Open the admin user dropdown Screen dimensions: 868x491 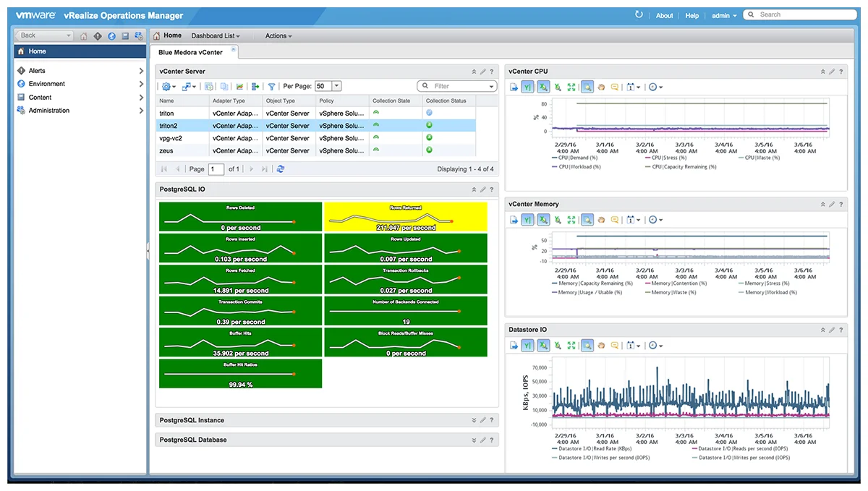(x=724, y=15)
